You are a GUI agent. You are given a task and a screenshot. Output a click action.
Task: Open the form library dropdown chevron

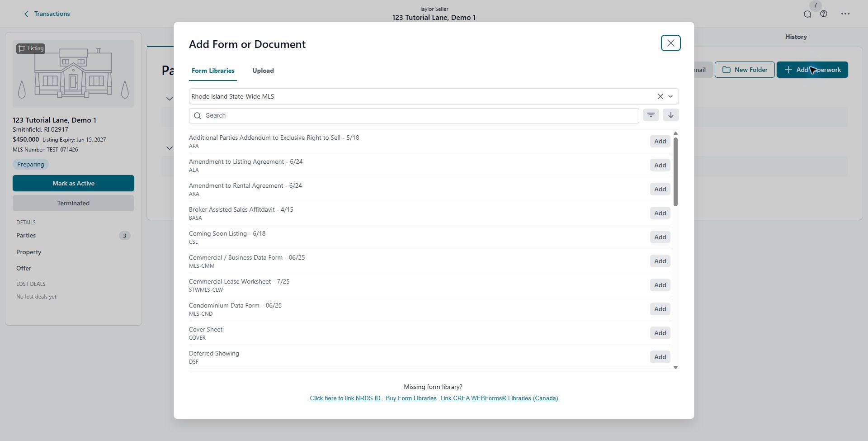click(x=670, y=96)
